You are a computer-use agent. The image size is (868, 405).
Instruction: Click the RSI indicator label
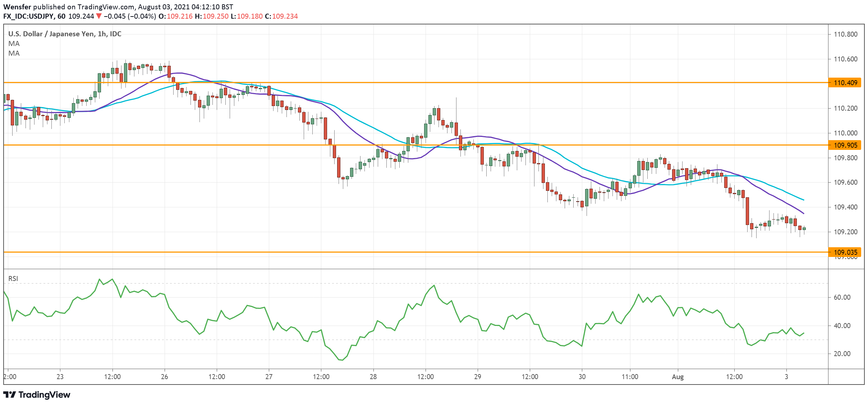[13, 279]
